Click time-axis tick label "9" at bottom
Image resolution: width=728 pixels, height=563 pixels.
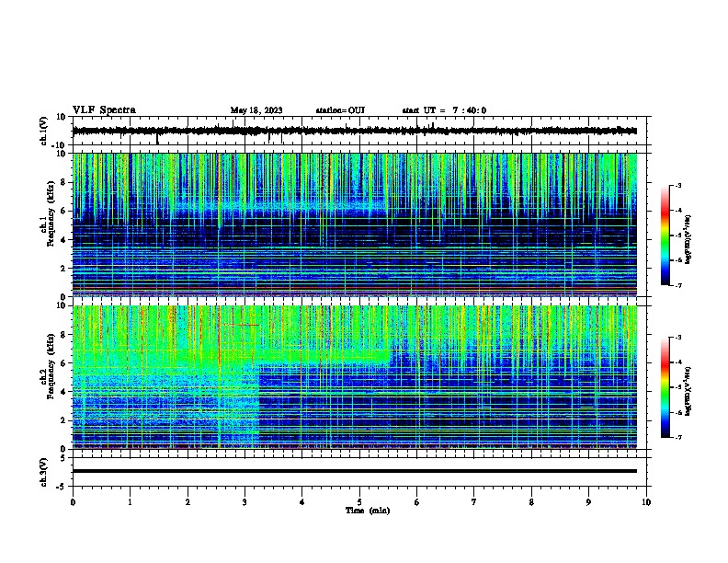click(588, 502)
